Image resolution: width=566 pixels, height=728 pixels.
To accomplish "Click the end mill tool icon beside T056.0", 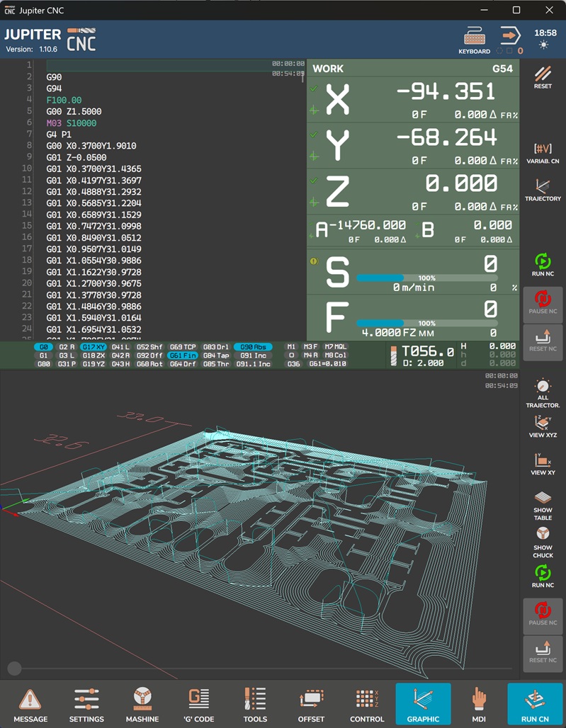I will [395, 356].
